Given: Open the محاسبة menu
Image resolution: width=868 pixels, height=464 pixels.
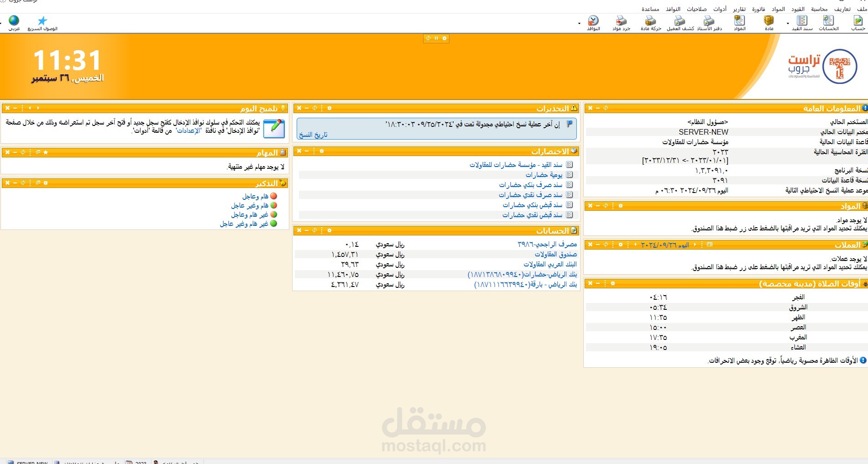Looking at the screenshot, I should [x=819, y=9].
